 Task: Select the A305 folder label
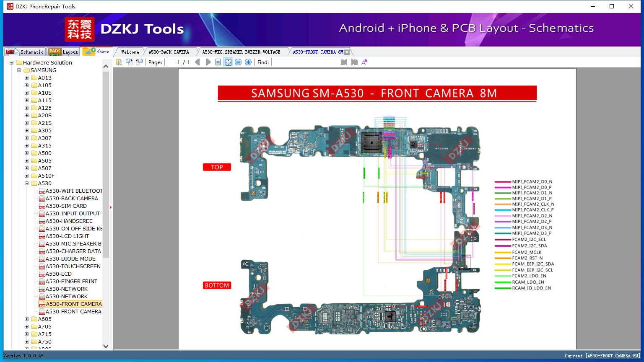45,131
